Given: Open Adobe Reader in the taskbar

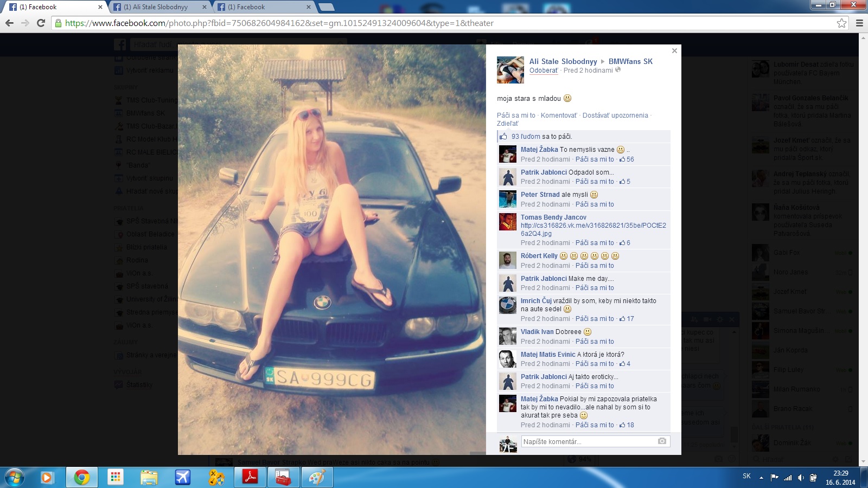Looking at the screenshot, I should tap(250, 477).
